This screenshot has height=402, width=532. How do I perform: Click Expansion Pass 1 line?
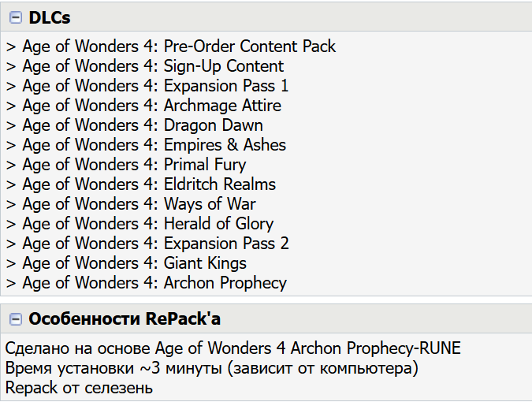(147, 86)
